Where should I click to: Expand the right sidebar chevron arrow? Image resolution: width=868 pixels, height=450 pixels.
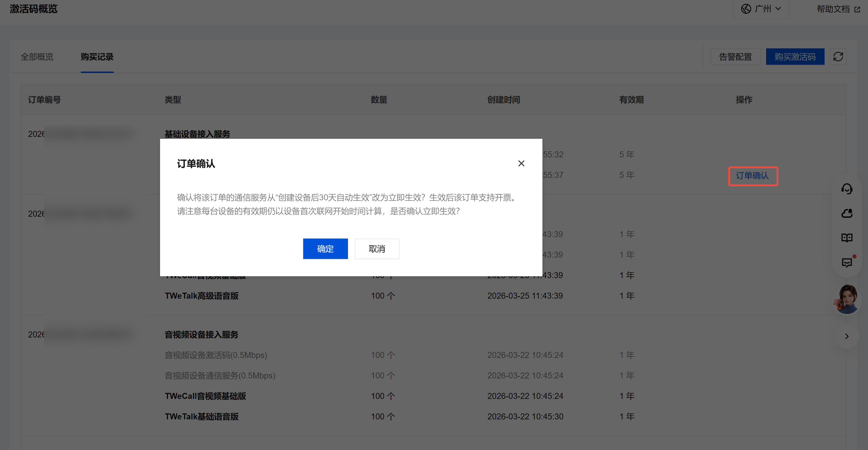[x=847, y=336]
